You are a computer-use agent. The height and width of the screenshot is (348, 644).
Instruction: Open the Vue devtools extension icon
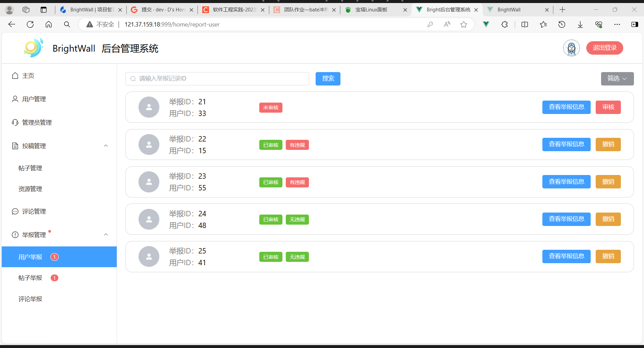click(x=486, y=24)
